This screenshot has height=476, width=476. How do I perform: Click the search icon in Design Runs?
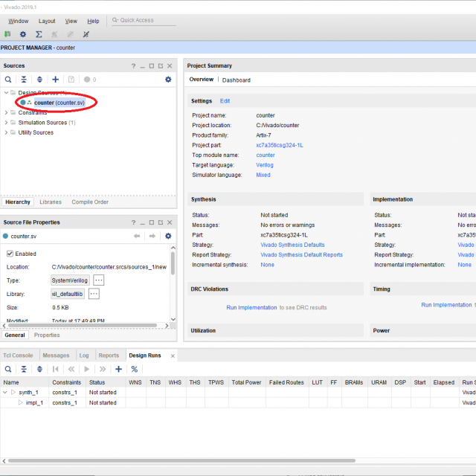[x=7, y=369]
